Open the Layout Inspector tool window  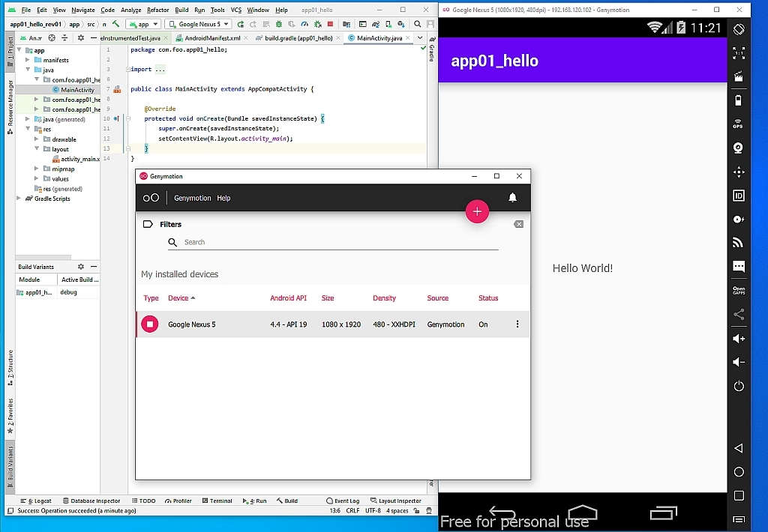(396, 501)
